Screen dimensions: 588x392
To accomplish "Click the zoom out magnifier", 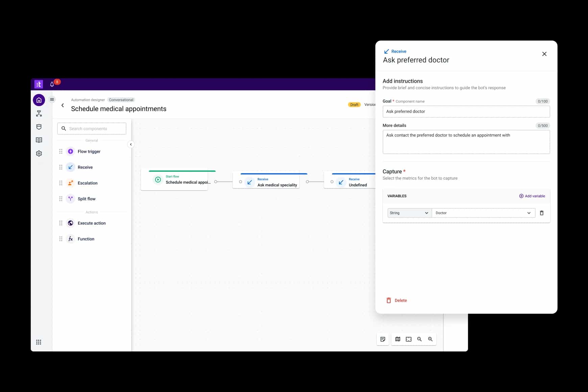I will tap(419, 339).
